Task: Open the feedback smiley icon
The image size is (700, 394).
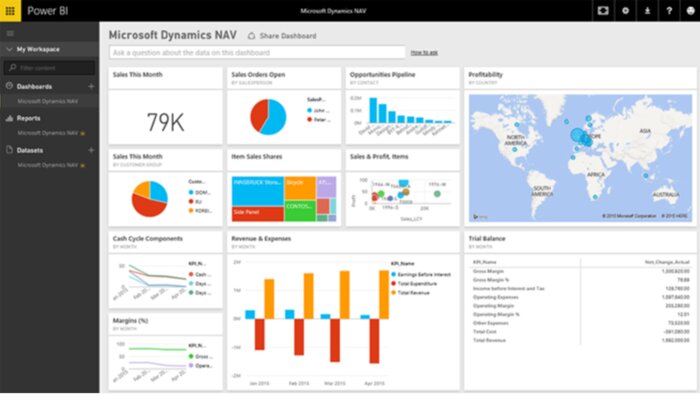Action: [x=690, y=10]
